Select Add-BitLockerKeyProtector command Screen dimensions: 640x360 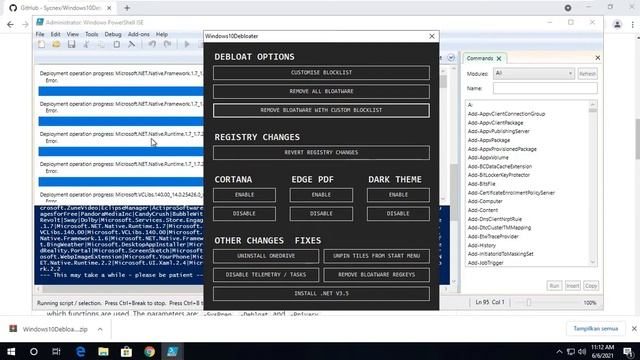[x=499, y=175]
